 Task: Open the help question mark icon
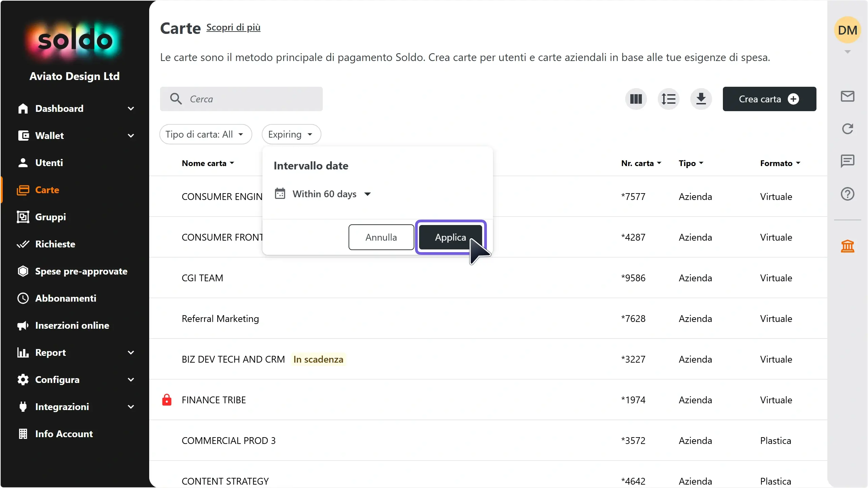847,194
